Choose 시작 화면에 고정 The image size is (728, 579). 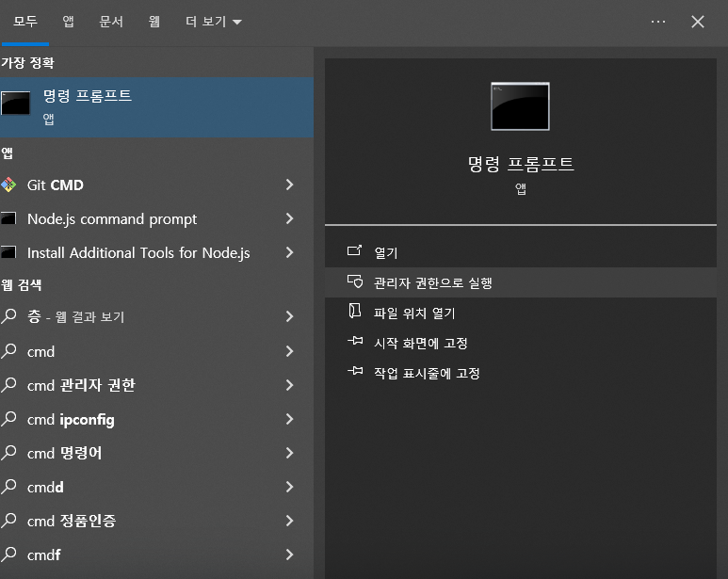521,343
